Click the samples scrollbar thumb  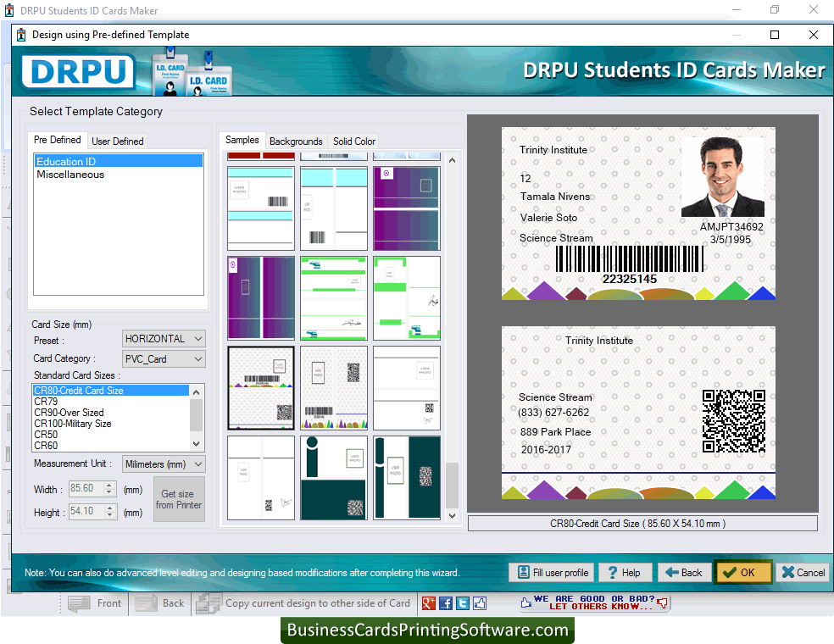click(452, 485)
